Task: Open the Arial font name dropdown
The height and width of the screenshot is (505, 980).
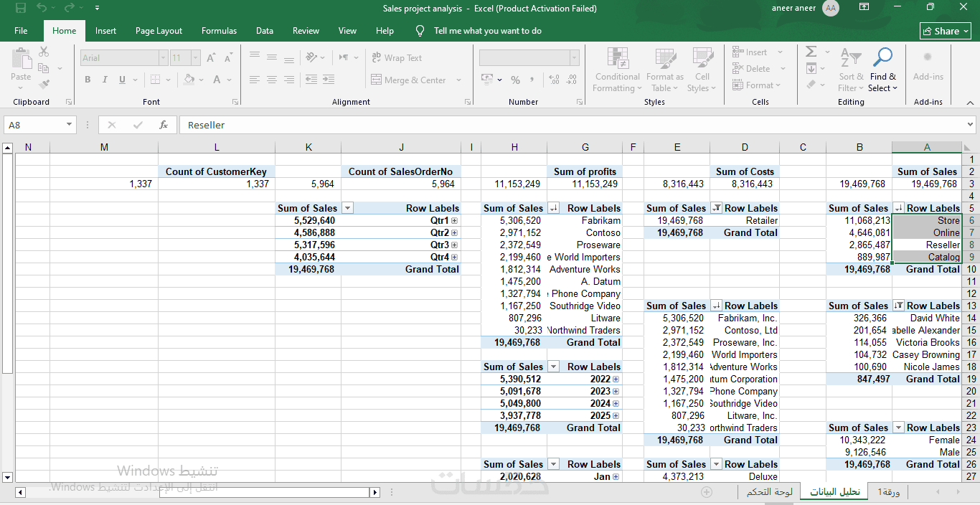Action: coord(164,58)
